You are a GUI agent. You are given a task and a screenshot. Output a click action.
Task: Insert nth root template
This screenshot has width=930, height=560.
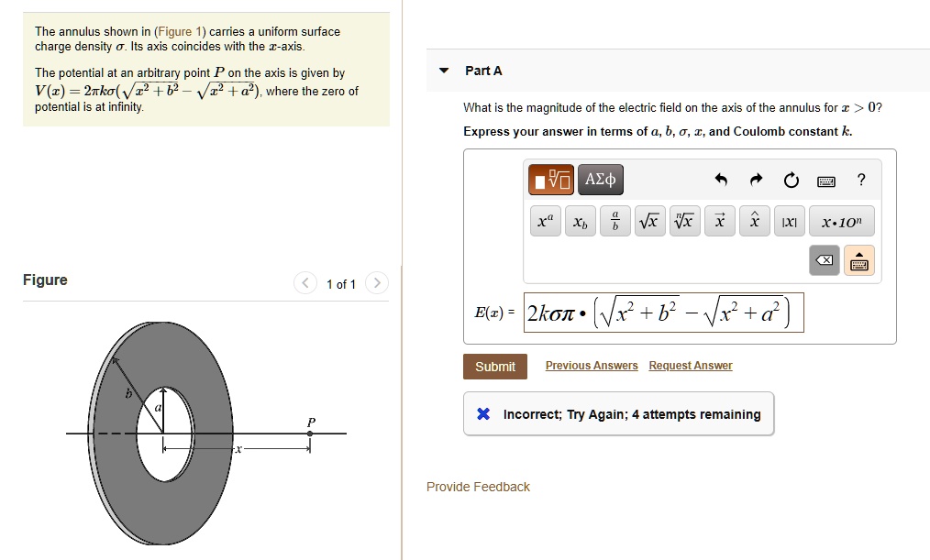[685, 221]
